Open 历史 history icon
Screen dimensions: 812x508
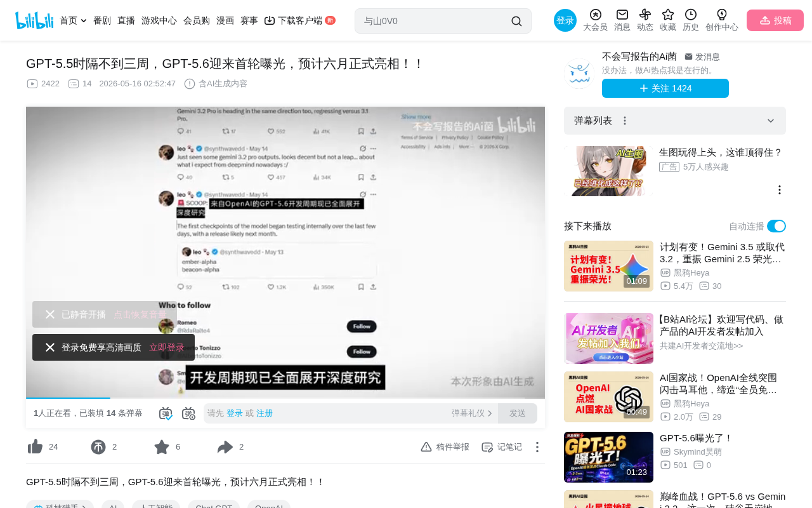coord(691,20)
